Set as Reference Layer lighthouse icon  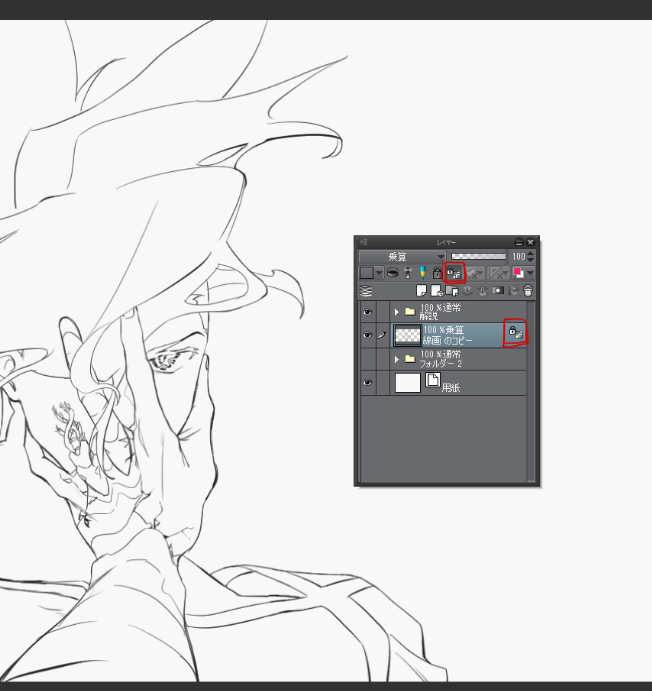tap(407, 273)
